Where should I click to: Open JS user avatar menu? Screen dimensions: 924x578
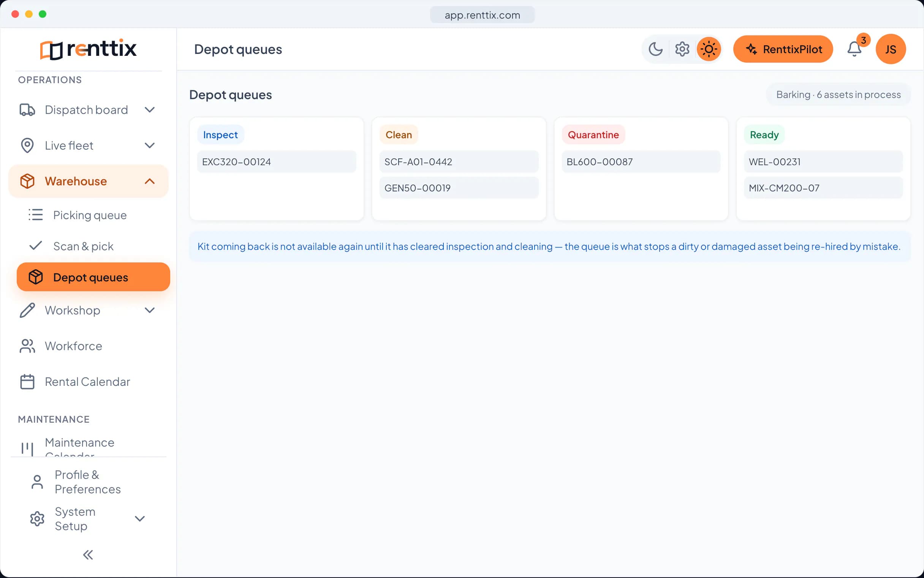coord(890,49)
